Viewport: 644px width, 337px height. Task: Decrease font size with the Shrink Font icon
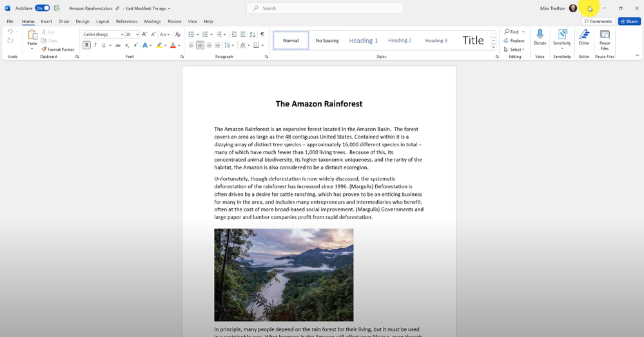153,35
